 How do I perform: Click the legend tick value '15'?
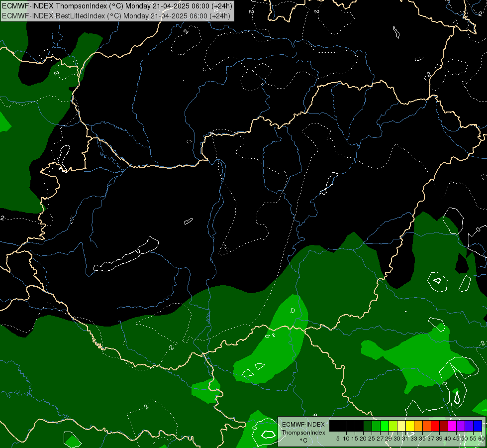click(355, 439)
